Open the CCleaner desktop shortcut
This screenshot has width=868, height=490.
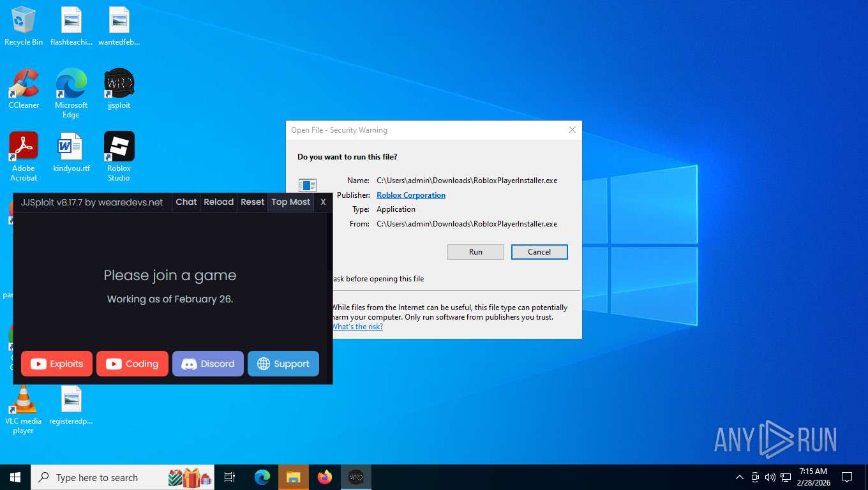[x=24, y=89]
